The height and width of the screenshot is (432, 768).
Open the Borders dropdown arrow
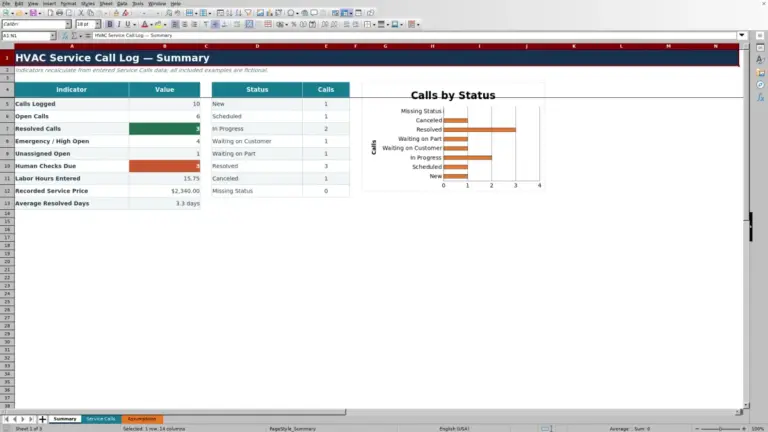374,24
